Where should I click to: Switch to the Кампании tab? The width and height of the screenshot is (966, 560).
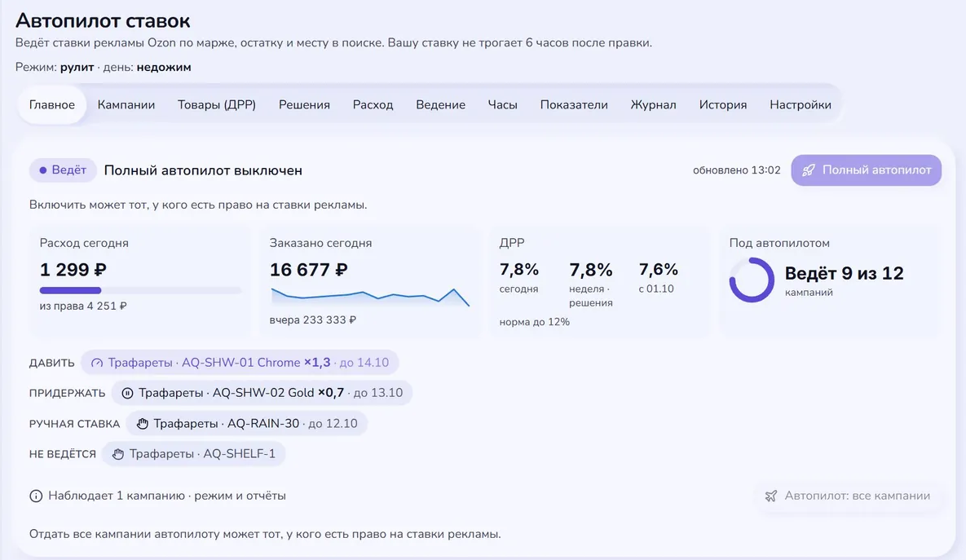126,104
